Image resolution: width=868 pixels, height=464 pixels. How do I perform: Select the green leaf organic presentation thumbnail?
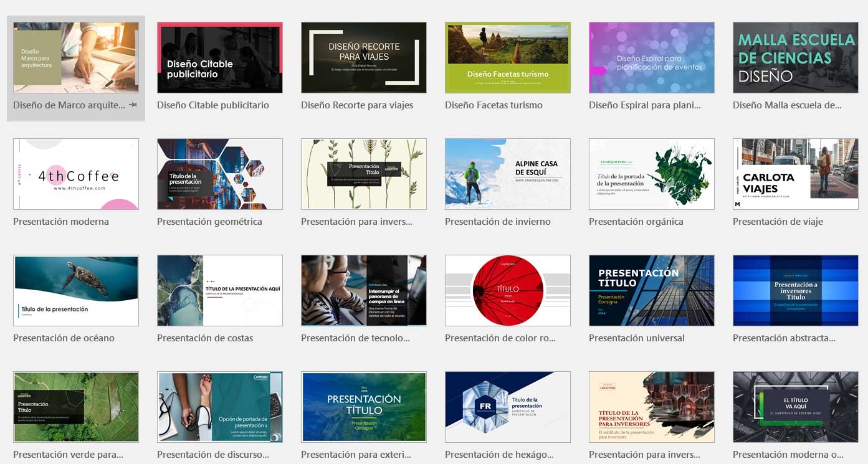coord(652,174)
